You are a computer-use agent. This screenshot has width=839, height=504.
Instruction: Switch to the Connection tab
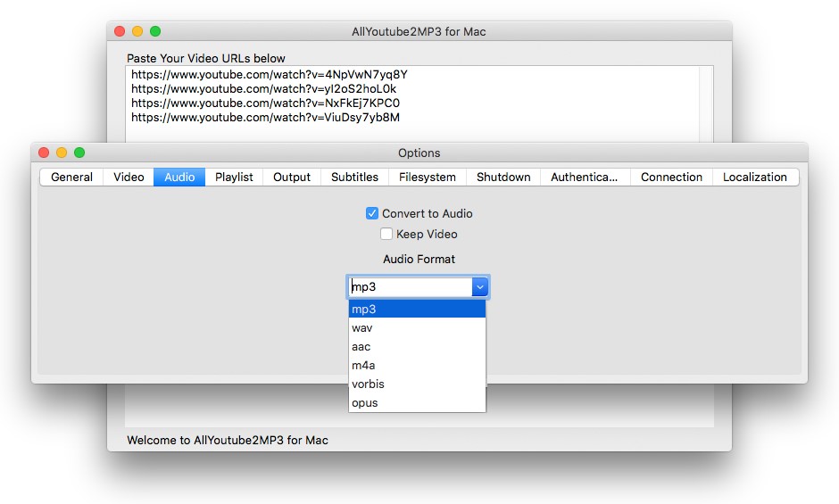[x=671, y=178]
